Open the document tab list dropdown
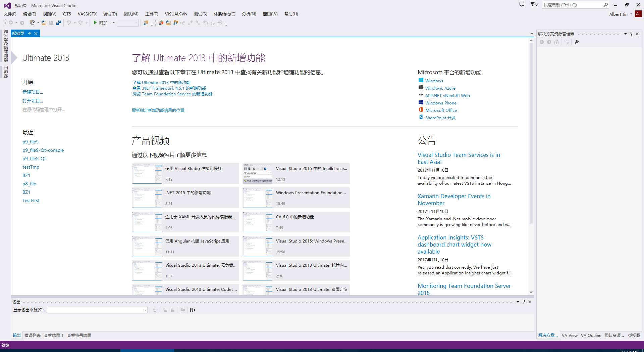 [532, 34]
